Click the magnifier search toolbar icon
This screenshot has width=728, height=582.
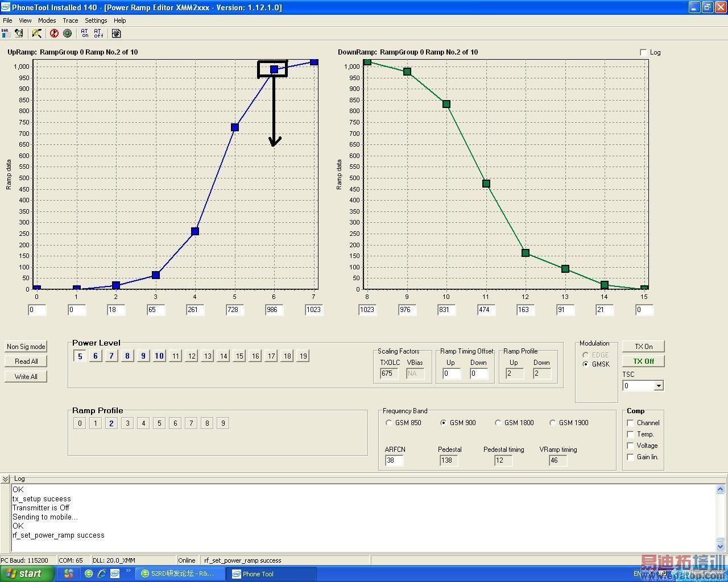[x=37, y=34]
